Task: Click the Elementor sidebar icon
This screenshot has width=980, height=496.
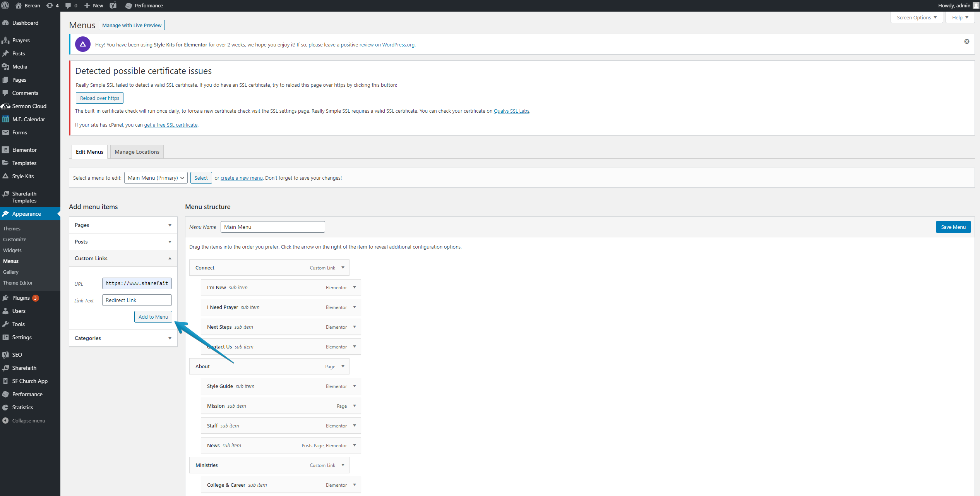Action: pyautogui.click(x=5, y=150)
